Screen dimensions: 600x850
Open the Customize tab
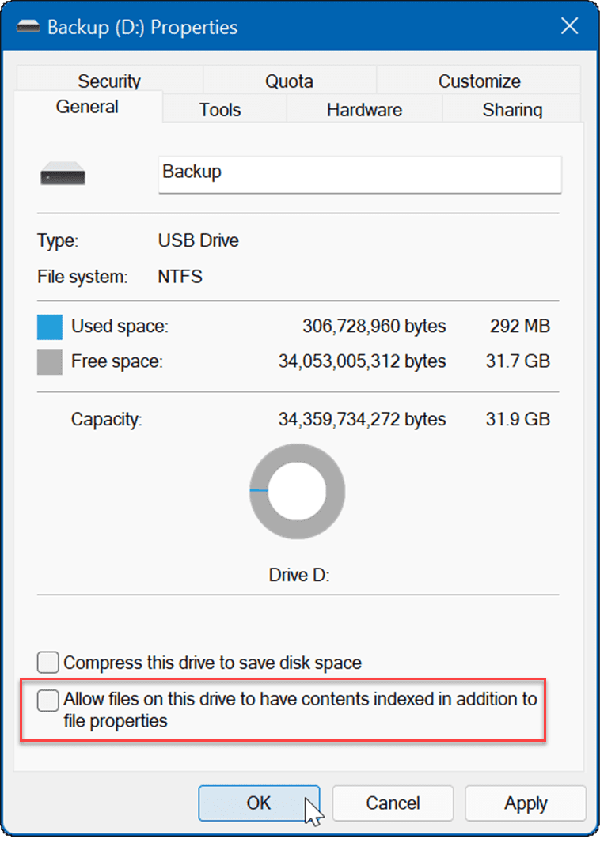(x=479, y=81)
